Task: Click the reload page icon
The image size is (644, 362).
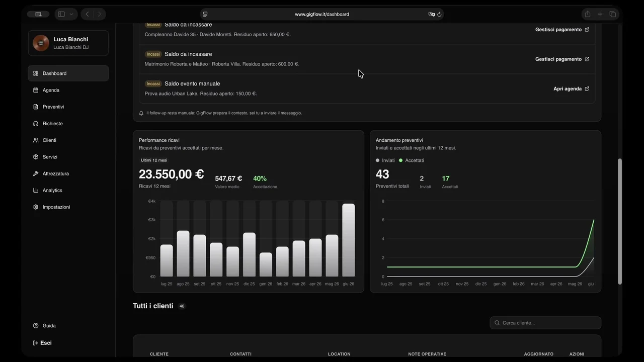Action: point(439,14)
